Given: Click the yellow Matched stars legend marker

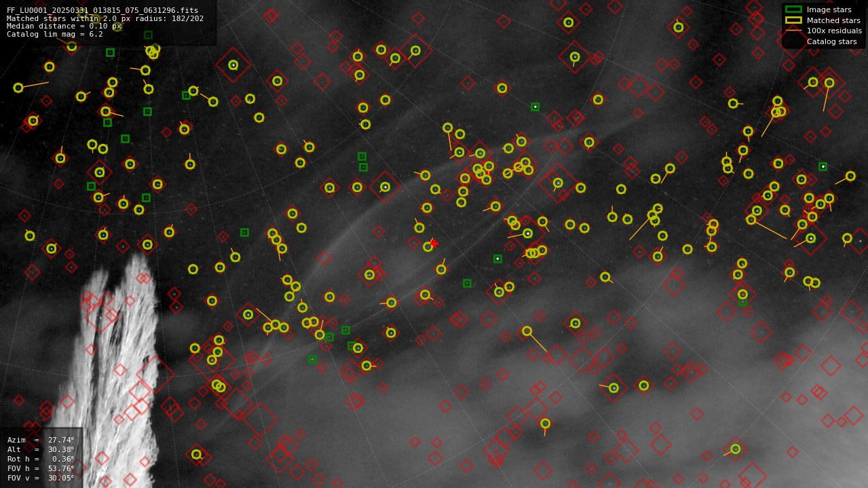Looking at the screenshot, I should coord(793,20).
